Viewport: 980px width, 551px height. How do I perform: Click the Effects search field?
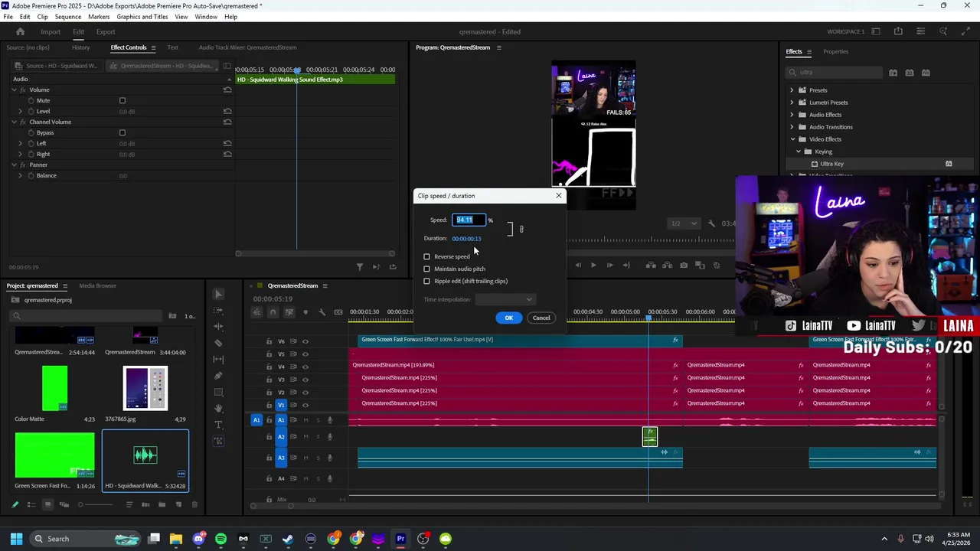(835, 73)
